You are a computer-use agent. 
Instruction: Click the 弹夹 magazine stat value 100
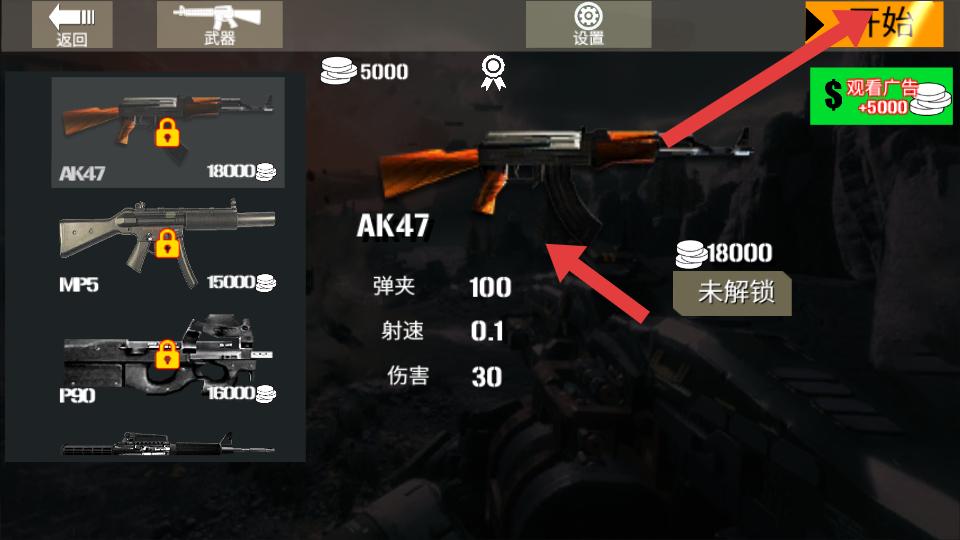[x=490, y=288]
